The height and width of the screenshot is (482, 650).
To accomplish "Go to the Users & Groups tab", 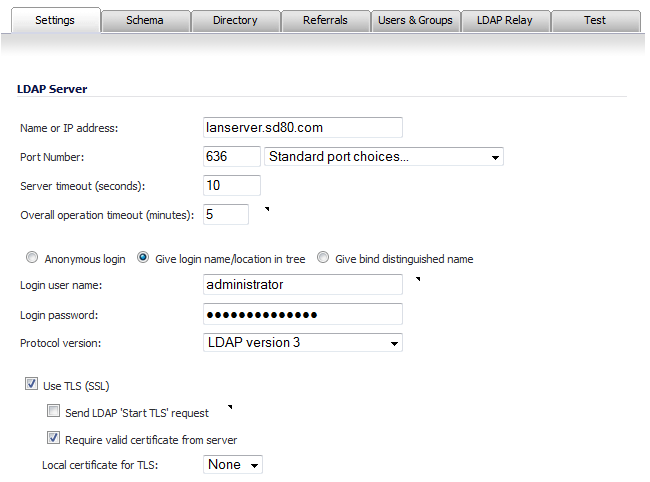I will [415, 21].
